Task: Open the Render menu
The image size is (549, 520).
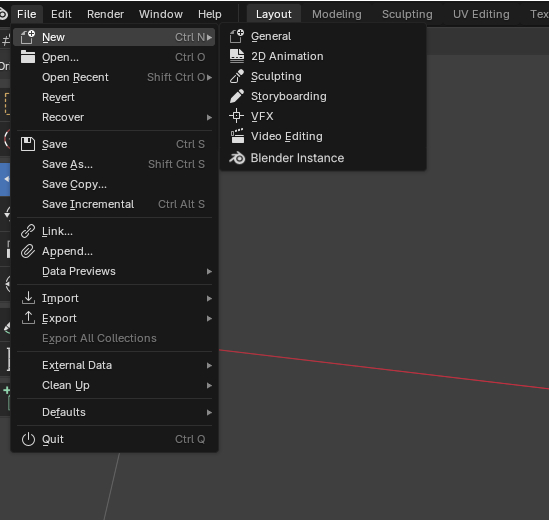Action: [105, 14]
